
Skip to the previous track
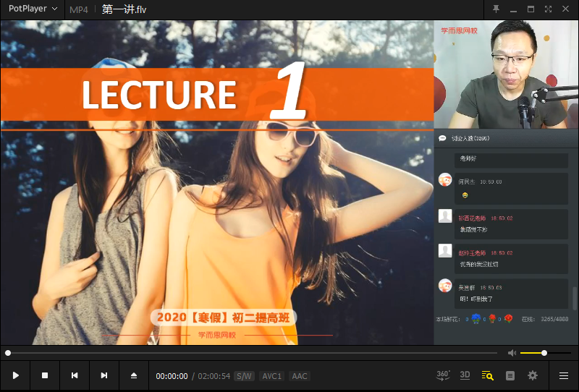pos(75,376)
